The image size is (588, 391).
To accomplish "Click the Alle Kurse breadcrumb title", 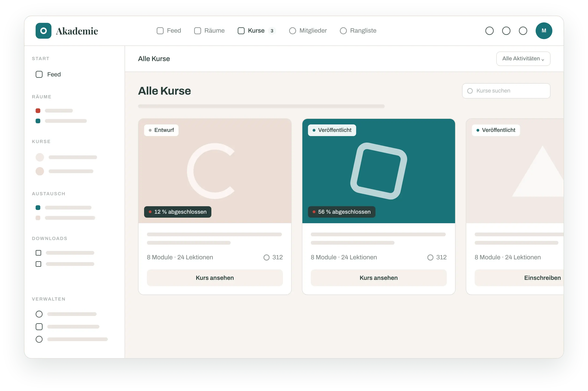I will point(154,58).
